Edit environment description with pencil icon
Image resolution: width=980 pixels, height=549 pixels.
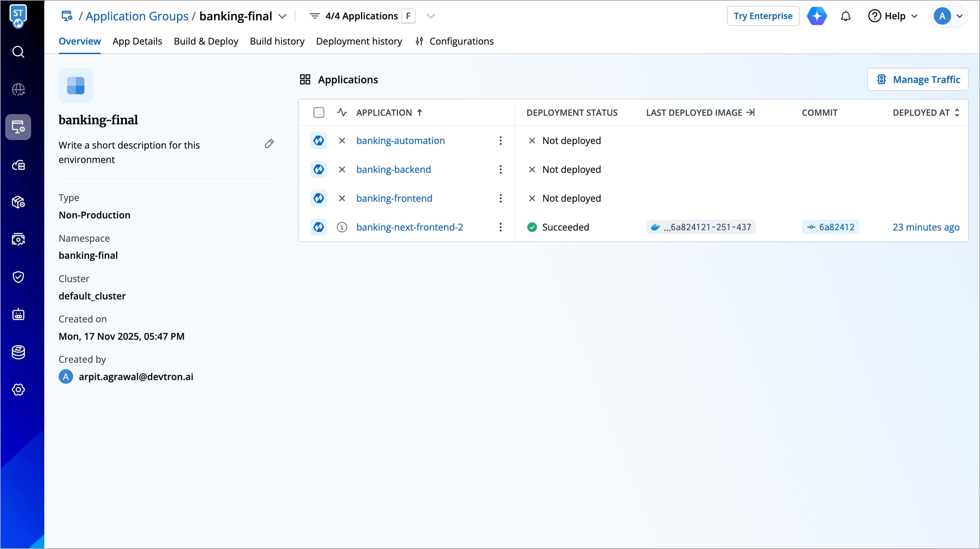click(x=269, y=144)
